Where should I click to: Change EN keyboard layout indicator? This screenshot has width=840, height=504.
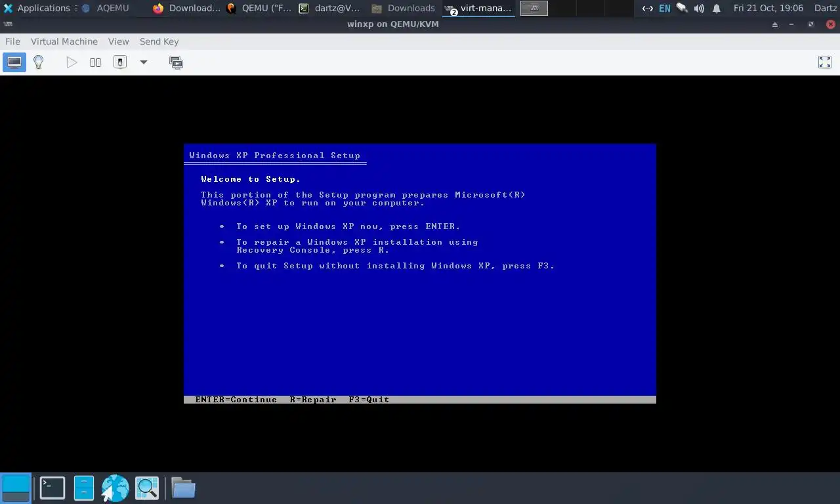(x=665, y=8)
